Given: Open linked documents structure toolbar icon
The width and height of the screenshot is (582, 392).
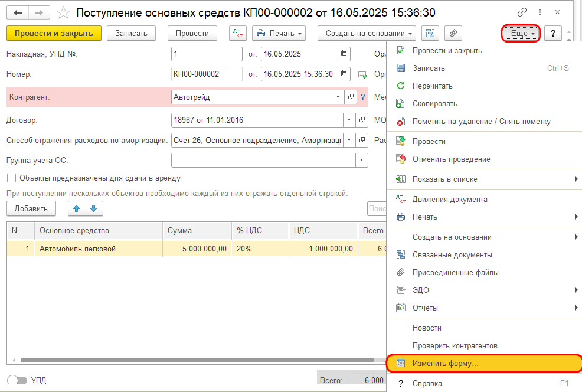Looking at the screenshot, I should point(430,34).
